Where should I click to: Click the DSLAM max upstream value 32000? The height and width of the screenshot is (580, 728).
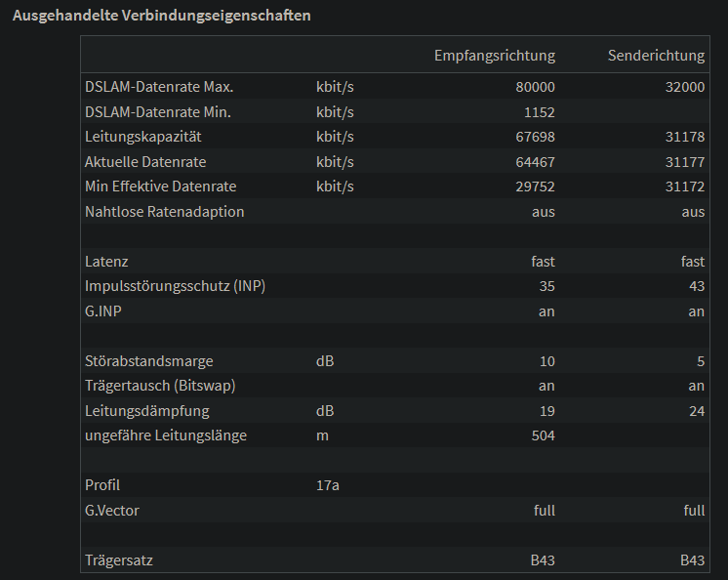click(x=684, y=87)
